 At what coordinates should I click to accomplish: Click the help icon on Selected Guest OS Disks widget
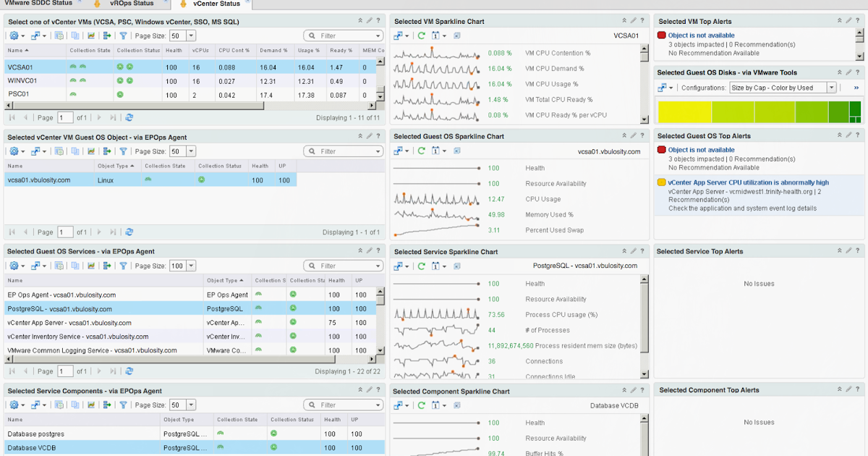[x=858, y=72]
